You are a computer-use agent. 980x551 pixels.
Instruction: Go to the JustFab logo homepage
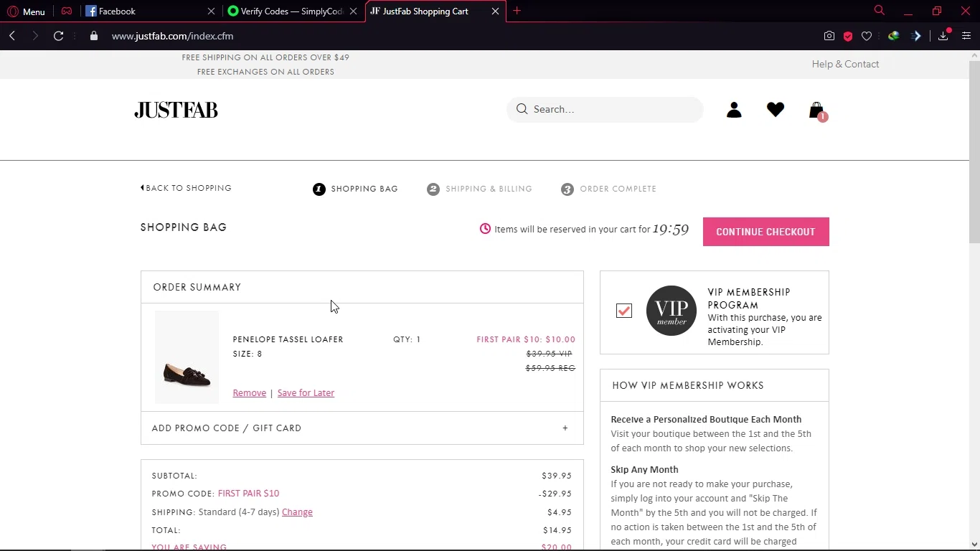point(176,110)
